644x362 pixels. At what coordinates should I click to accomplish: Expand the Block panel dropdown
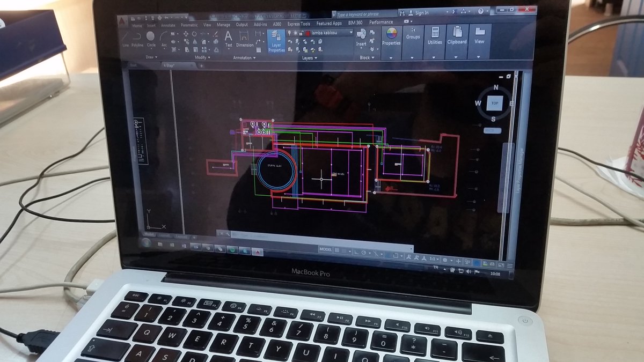tap(367, 57)
